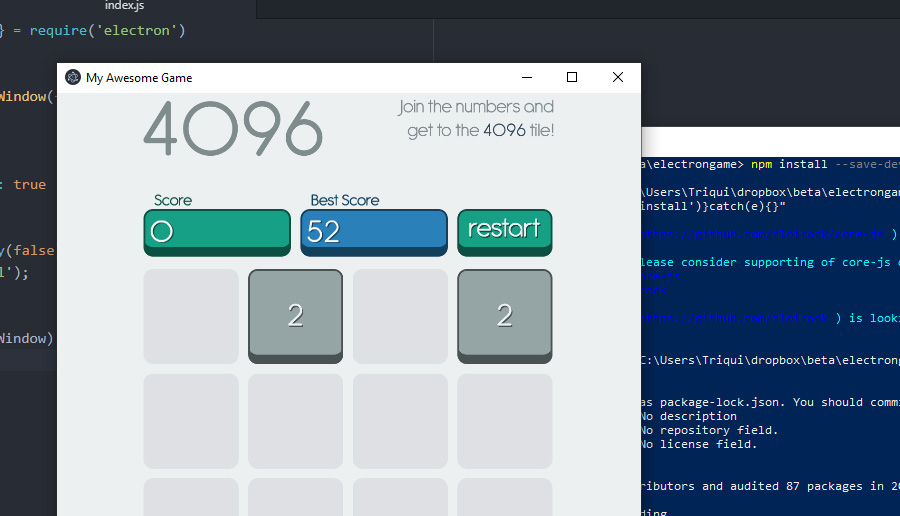The height and width of the screenshot is (516, 900).
Task: Click 'No description' line in terminal
Action: [689, 416]
